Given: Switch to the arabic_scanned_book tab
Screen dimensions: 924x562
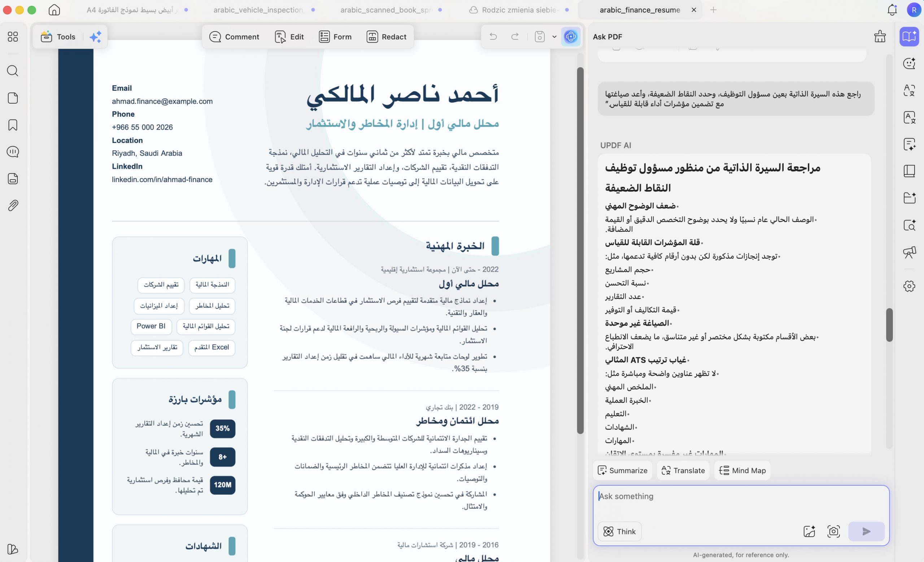Looking at the screenshot, I should click(386, 10).
